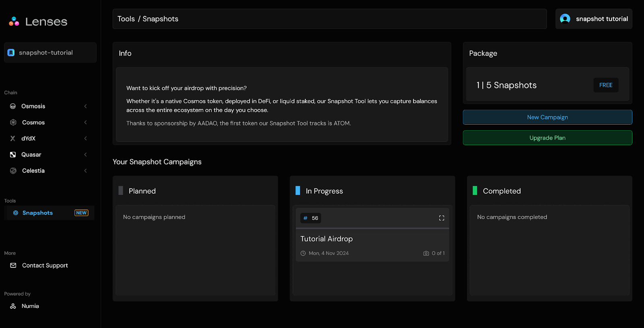Screen dimensions: 644x328
Task: Click the 'Your Snapshot Campaigns' heading
Action: click(x=157, y=162)
